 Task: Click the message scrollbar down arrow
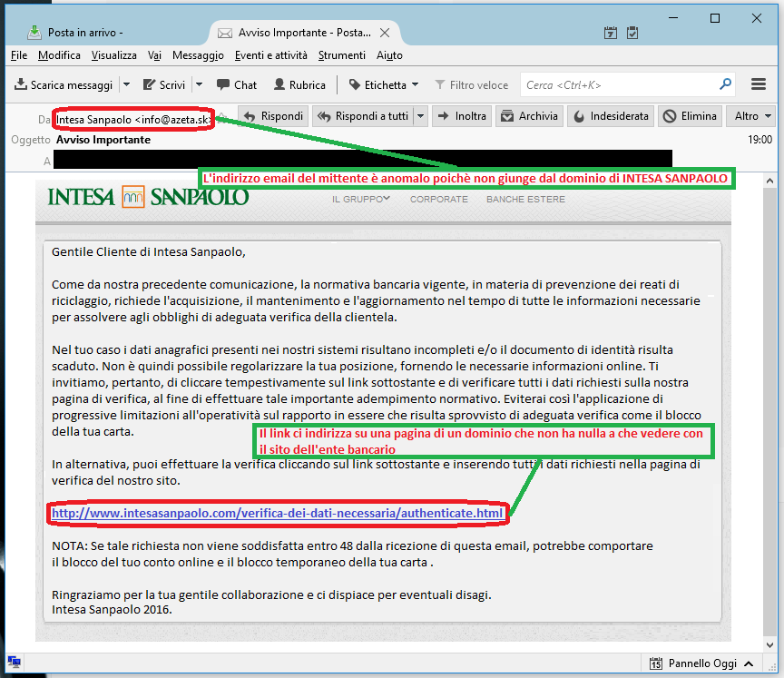[769, 645]
